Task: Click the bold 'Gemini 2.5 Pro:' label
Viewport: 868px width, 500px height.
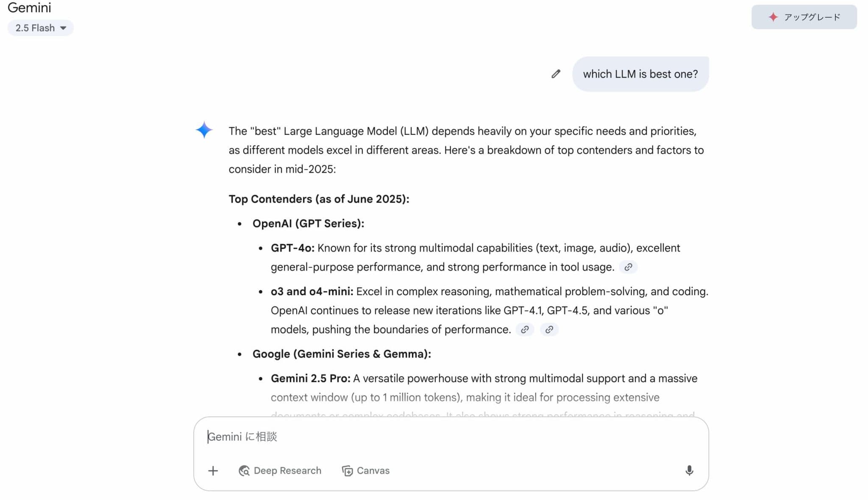Action: pyautogui.click(x=310, y=378)
